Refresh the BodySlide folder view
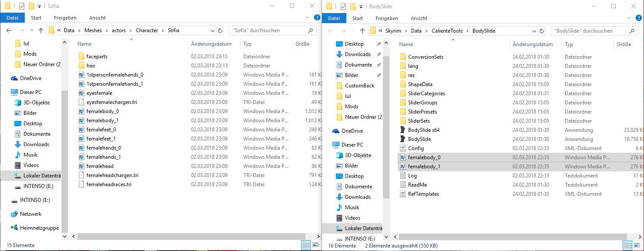Screen dimensions: 644x251 coord(542,31)
